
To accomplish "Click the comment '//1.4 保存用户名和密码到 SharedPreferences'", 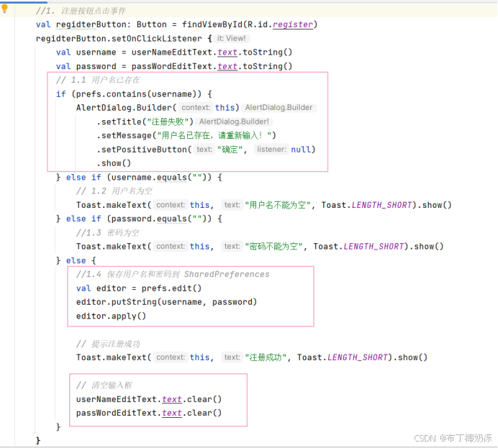I will (173, 274).
